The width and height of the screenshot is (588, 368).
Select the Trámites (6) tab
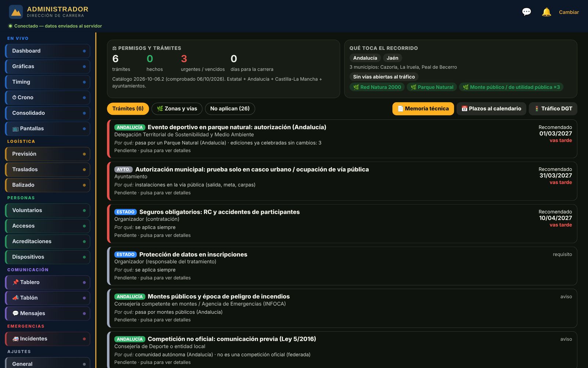(x=128, y=109)
